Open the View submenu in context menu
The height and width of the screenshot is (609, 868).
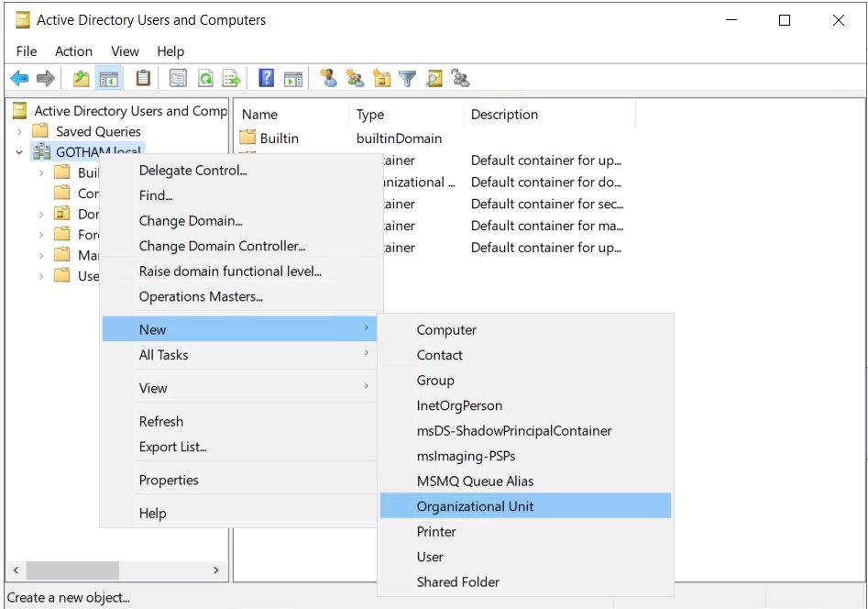[x=153, y=388]
